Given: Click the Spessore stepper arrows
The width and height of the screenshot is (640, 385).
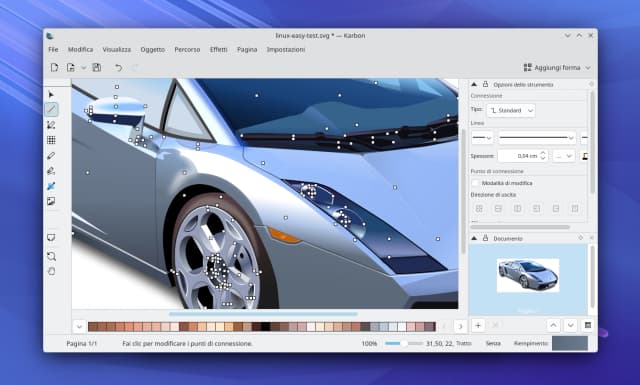Looking at the screenshot, I should (x=543, y=156).
